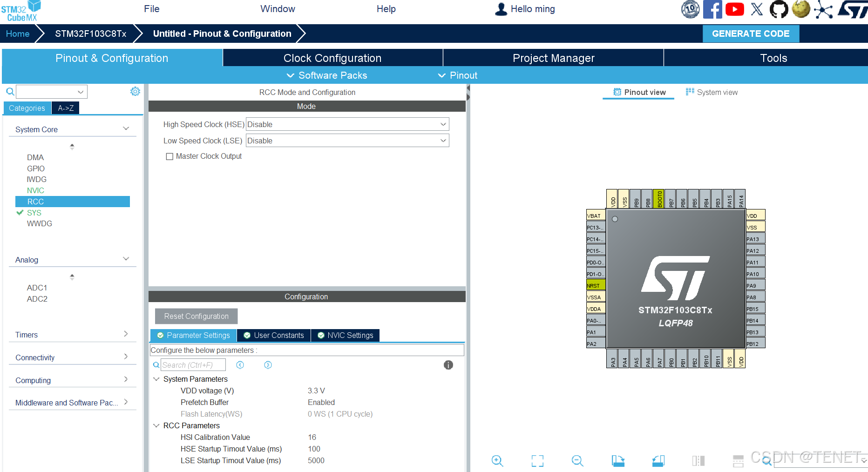Open the File menu
This screenshot has width=868, height=472.
coord(152,9)
